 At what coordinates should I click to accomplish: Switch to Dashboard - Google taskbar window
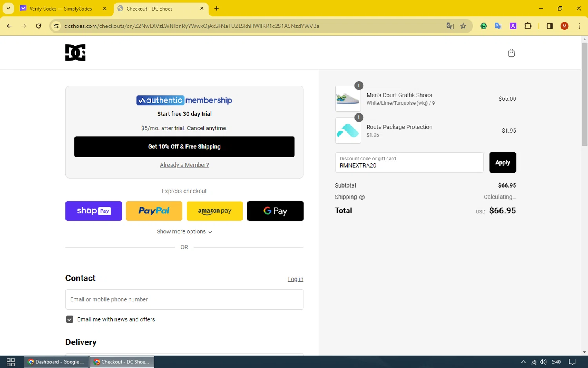pyautogui.click(x=56, y=362)
